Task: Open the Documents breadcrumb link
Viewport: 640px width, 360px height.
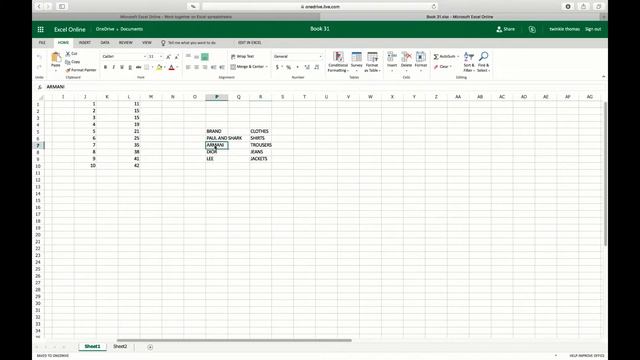Action: pyautogui.click(x=131, y=29)
